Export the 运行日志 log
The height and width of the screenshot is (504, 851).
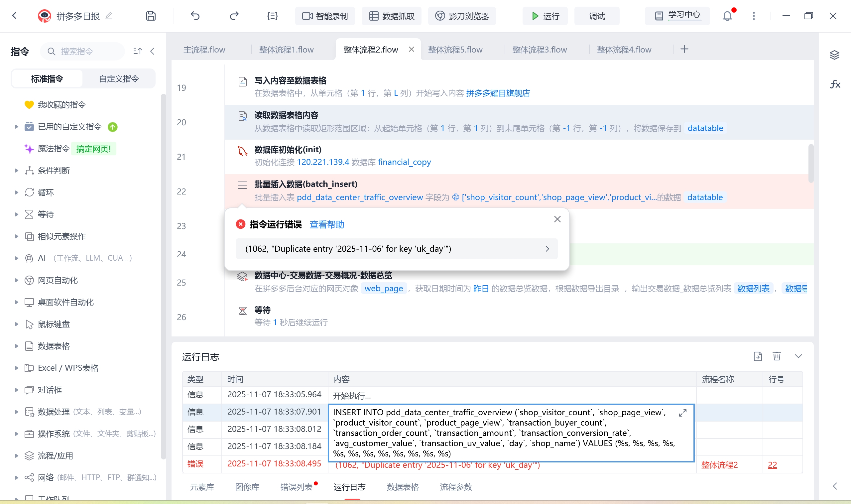758,356
